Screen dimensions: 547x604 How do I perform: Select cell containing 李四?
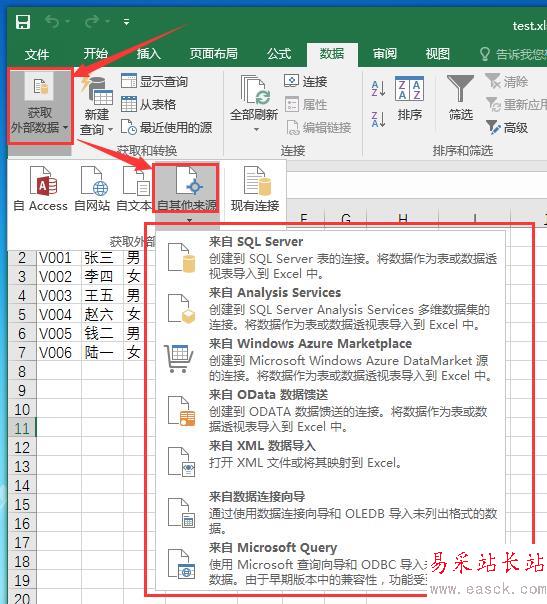pos(102,277)
